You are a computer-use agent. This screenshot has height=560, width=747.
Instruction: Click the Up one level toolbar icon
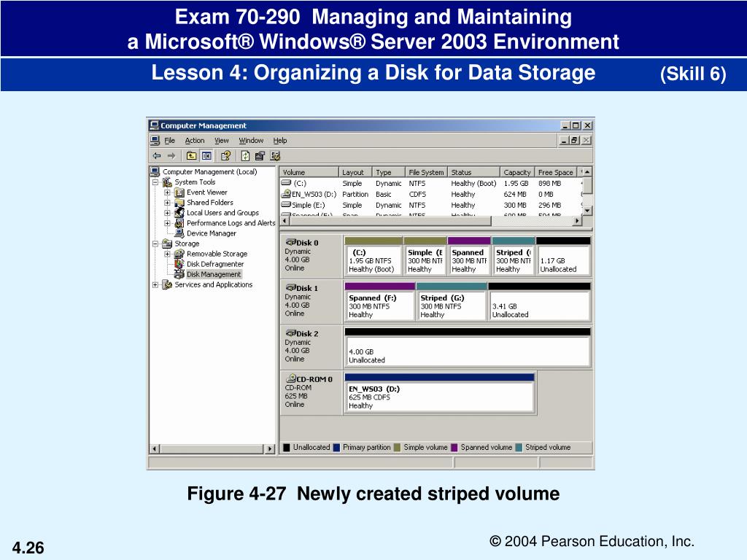[x=192, y=156]
